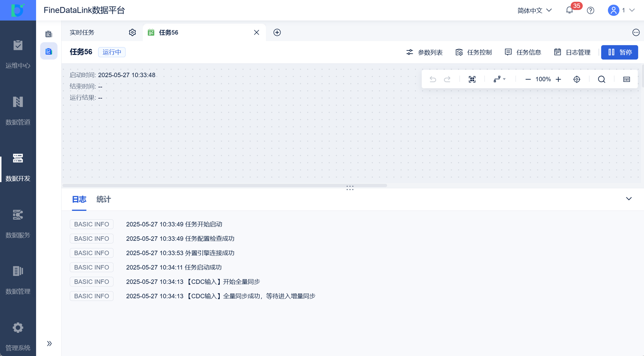Click the 运行中 status tag
Screen dimensions: 644x356
pos(112,52)
